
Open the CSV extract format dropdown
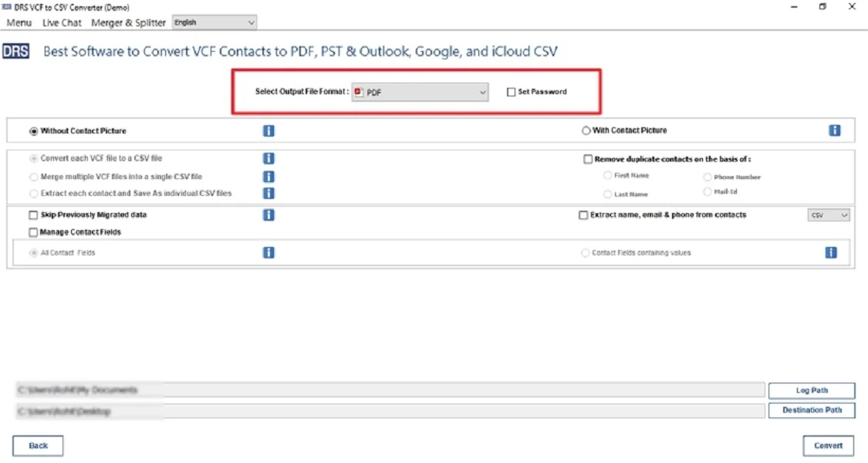(828, 215)
